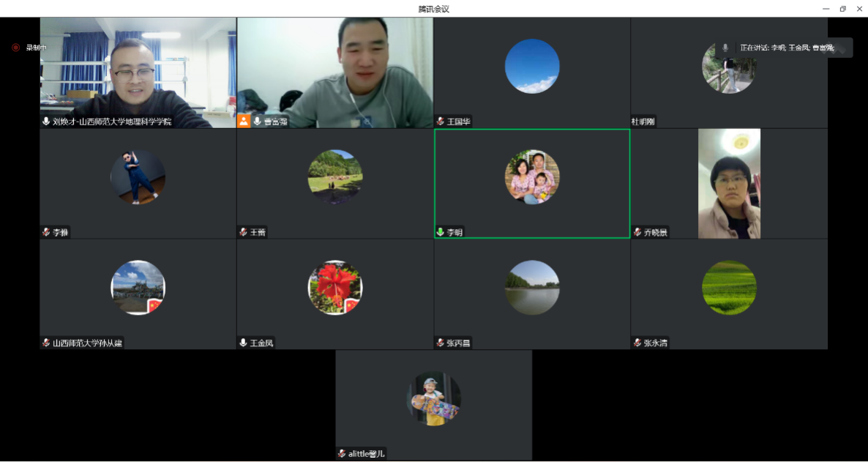Click the 山西师范大学孙从建 name label
868x462 pixels.
click(x=87, y=343)
